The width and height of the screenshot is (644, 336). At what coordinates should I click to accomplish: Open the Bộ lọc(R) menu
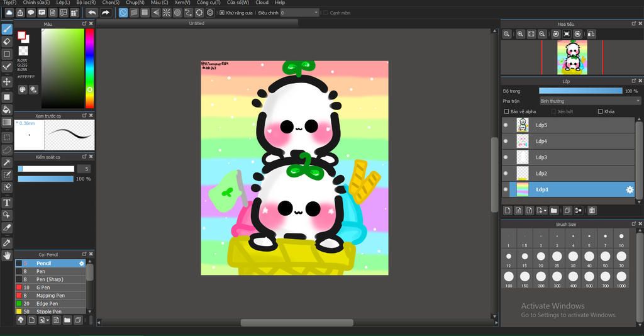coord(86,3)
